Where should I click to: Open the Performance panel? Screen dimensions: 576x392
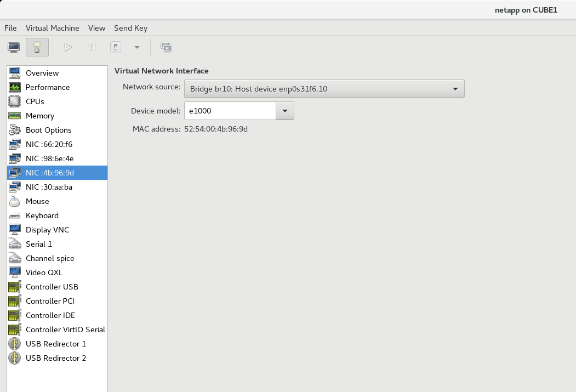coord(48,87)
